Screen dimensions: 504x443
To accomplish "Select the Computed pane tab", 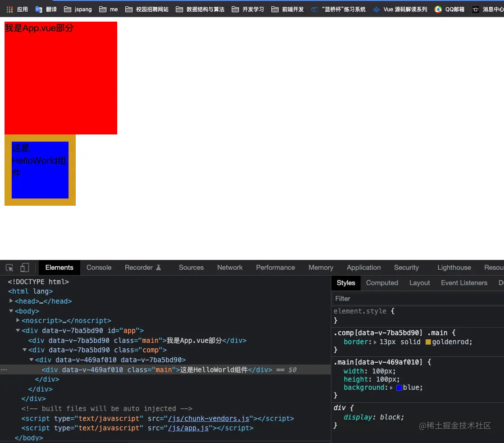I will click(382, 283).
